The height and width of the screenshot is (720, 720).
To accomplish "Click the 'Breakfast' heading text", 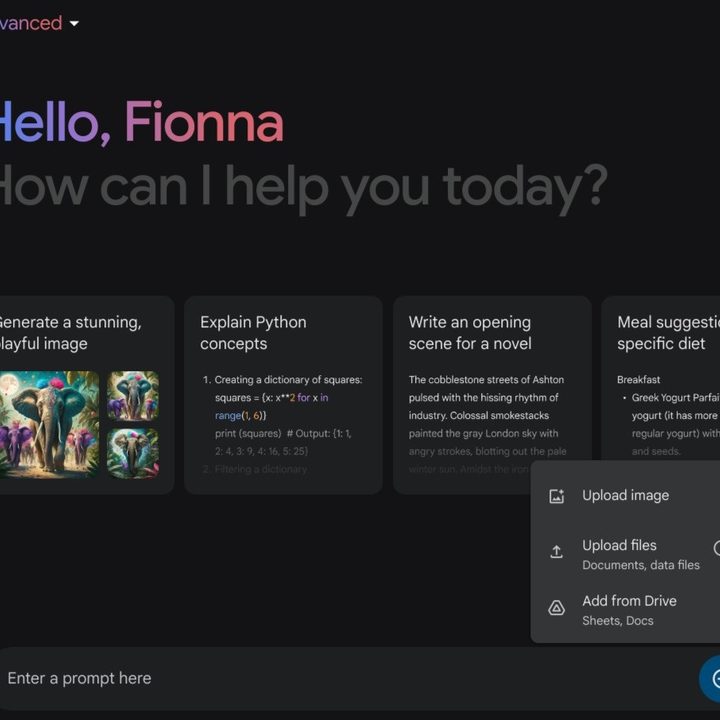I will click(639, 380).
